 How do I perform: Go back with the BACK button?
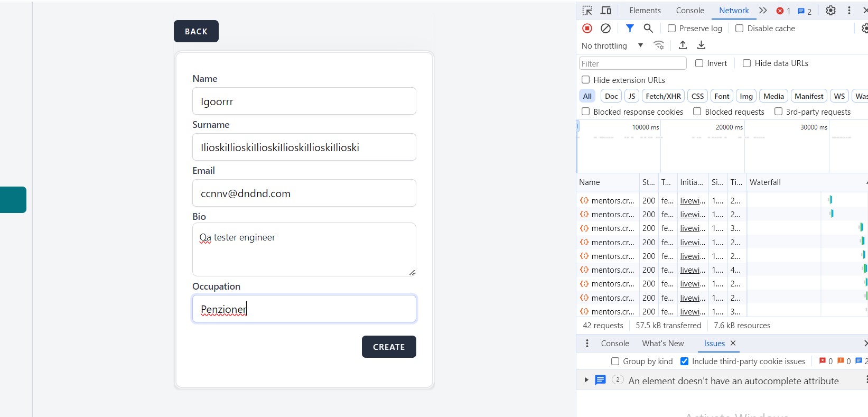196,32
